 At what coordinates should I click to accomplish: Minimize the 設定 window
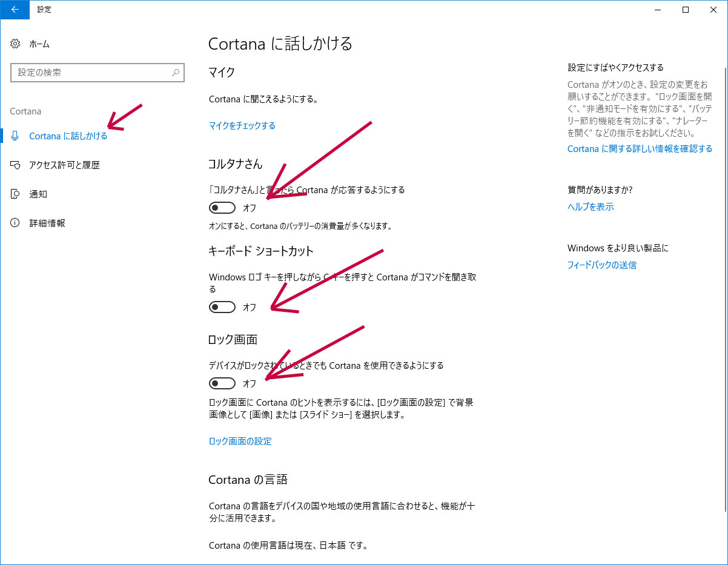pos(658,9)
